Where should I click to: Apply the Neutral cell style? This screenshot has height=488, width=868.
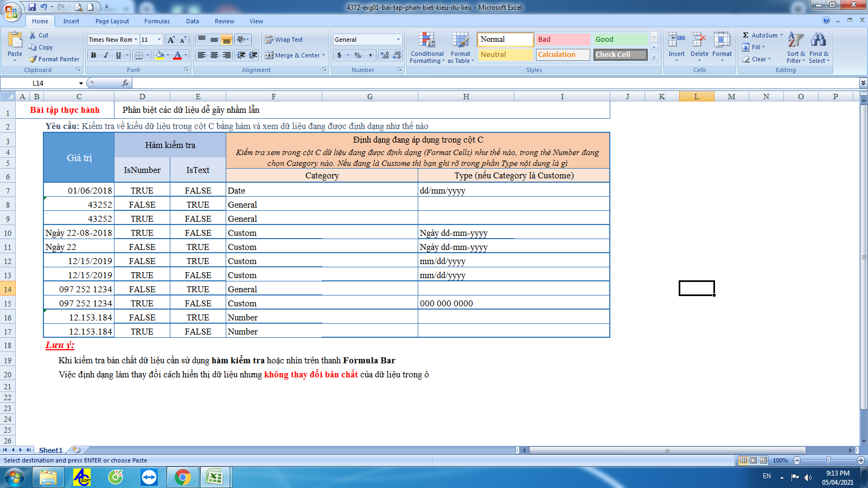click(506, 55)
